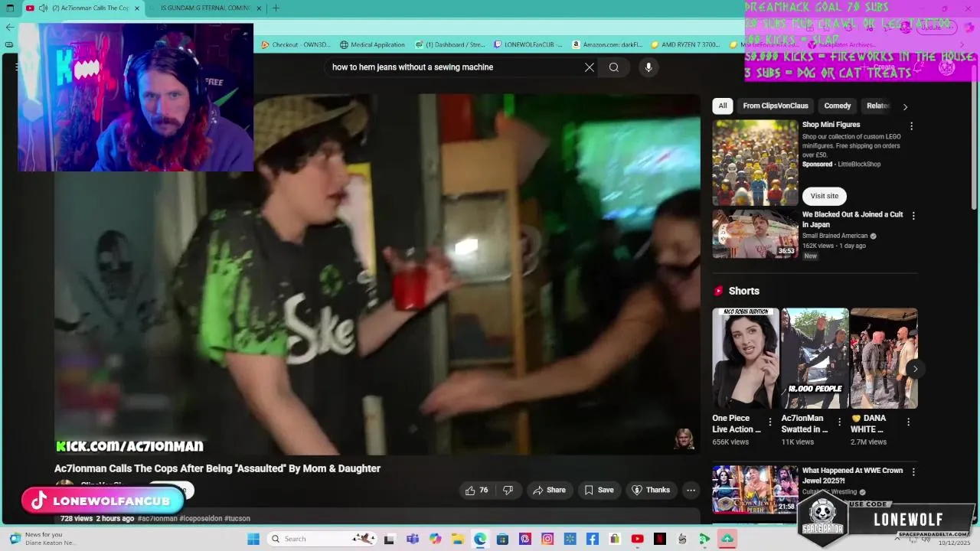Open WWE Crown Jewel 2025 thumbnail
Screen dimensions: 980x551
(x=755, y=490)
